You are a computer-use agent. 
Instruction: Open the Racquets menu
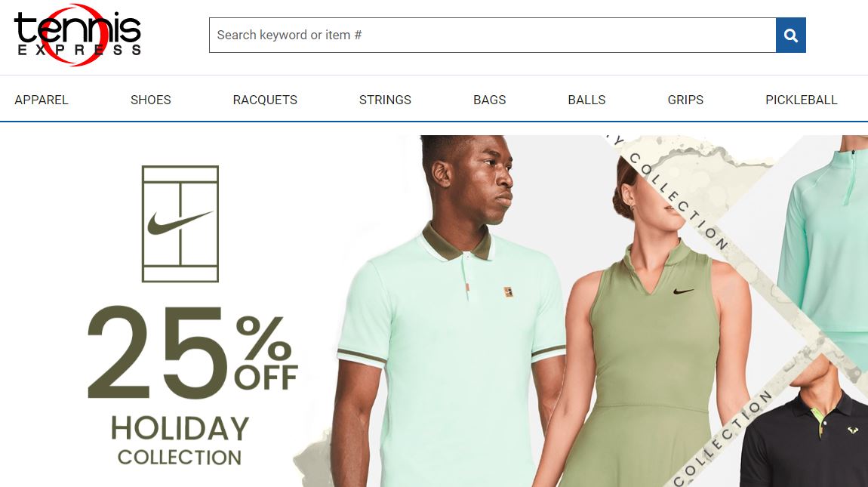[x=265, y=100]
